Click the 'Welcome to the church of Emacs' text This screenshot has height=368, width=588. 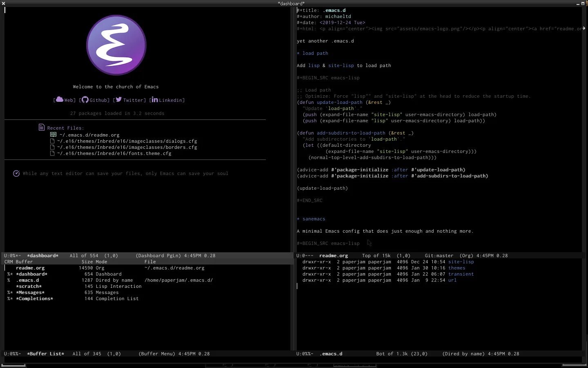116,87
